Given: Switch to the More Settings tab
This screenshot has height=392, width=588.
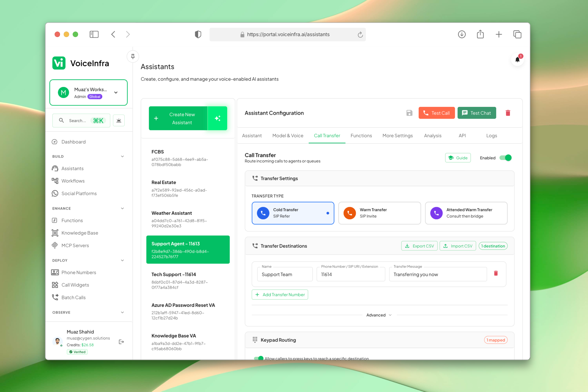Looking at the screenshot, I should coord(398,136).
